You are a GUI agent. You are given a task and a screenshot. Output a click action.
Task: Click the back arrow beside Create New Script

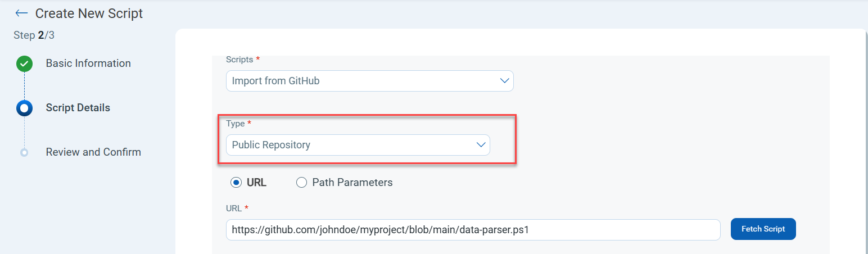(21, 13)
